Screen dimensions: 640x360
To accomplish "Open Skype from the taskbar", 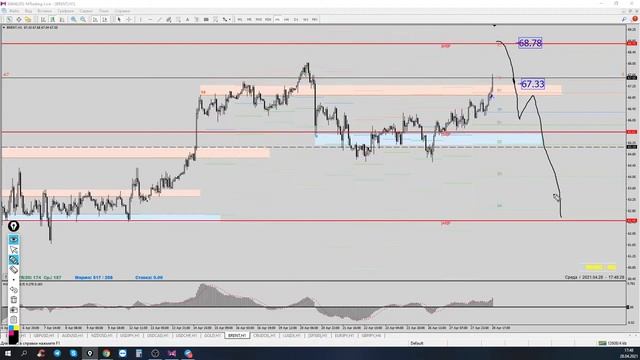I will click(x=73, y=353).
